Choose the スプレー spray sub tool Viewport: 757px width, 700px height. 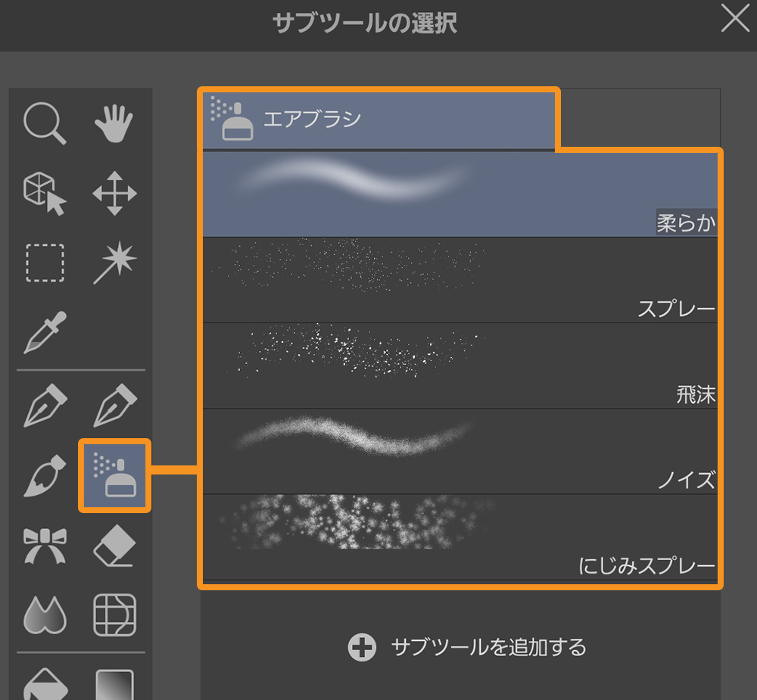coord(459,280)
